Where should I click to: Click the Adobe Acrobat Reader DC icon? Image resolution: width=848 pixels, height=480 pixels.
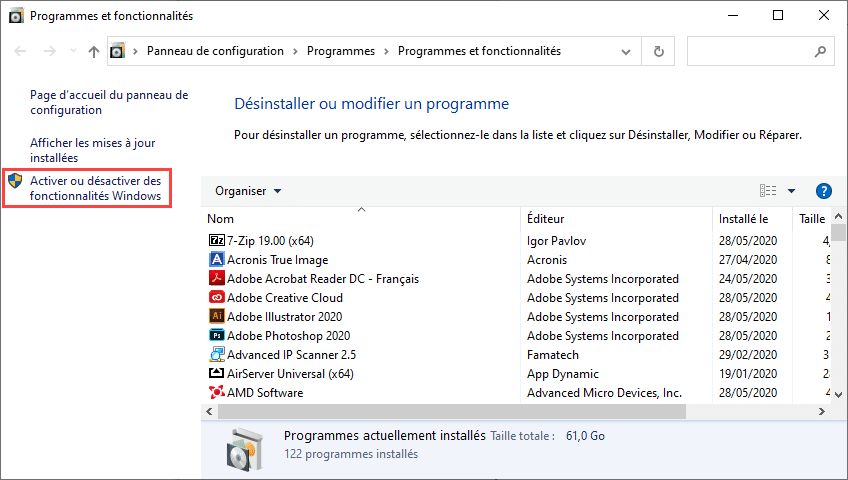[x=217, y=279]
